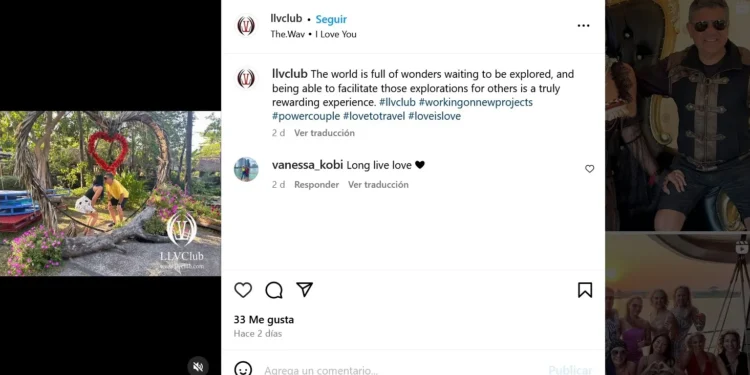The height and width of the screenshot is (375, 750).
Task: Like vanessa_kobi's comment with small heart
Action: (x=589, y=169)
